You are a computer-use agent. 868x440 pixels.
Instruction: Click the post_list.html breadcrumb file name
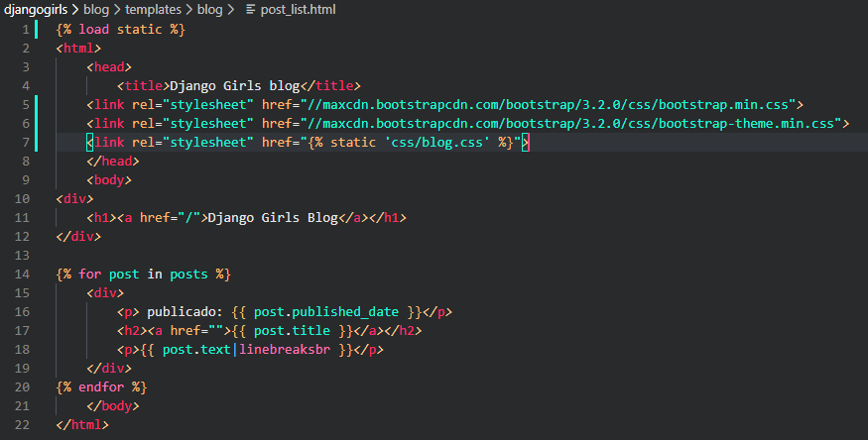pyautogui.click(x=298, y=9)
